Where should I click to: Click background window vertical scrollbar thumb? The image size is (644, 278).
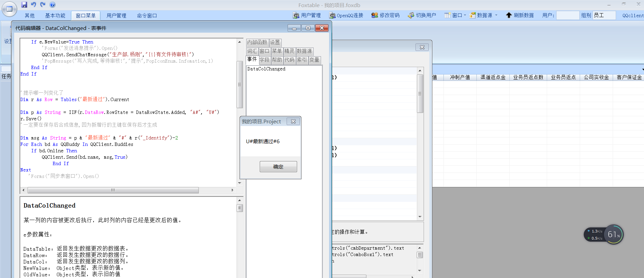pos(420,94)
